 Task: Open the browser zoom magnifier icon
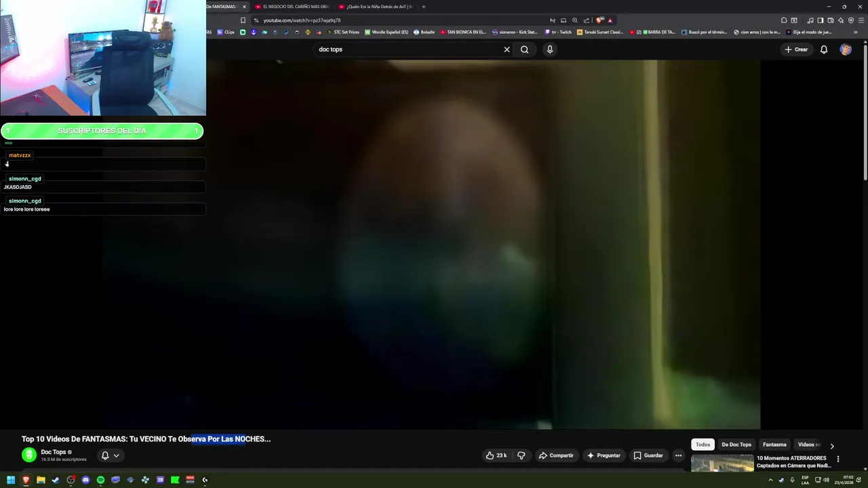click(x=575, y=20)
